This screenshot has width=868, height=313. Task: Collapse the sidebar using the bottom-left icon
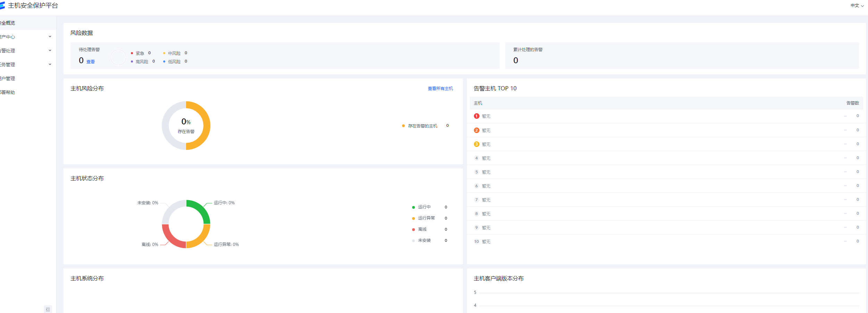[48, 309]
